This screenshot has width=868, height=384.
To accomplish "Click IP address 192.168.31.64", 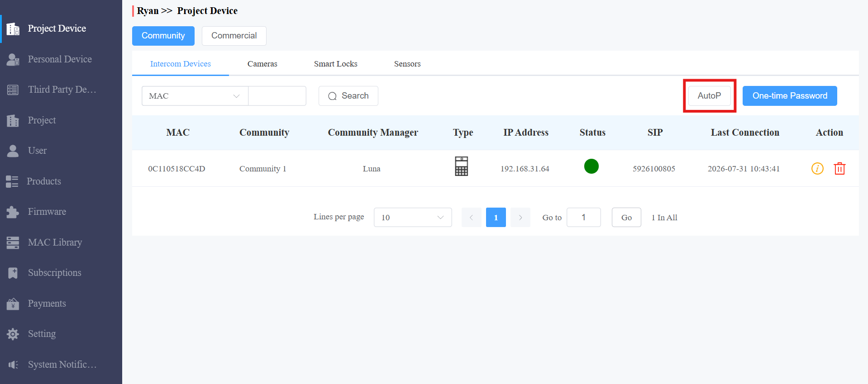I will click(x=525, y=169).
